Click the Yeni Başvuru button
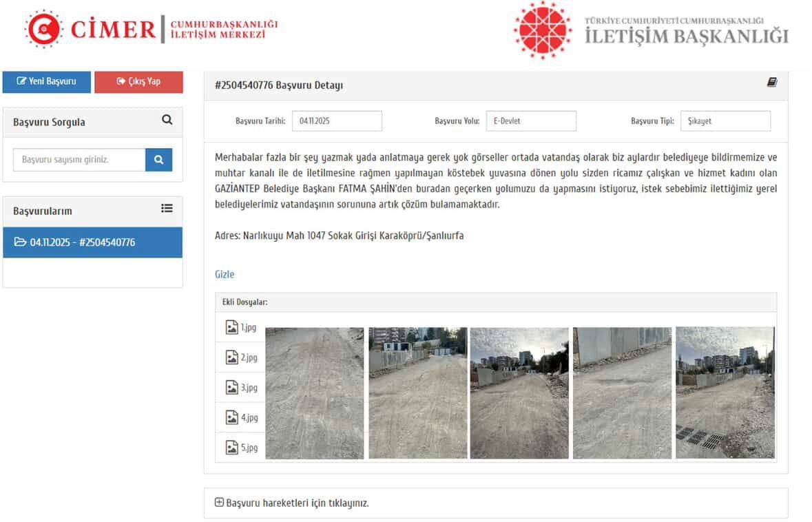Viewport: 812px width, 522px height. (47, 82)
